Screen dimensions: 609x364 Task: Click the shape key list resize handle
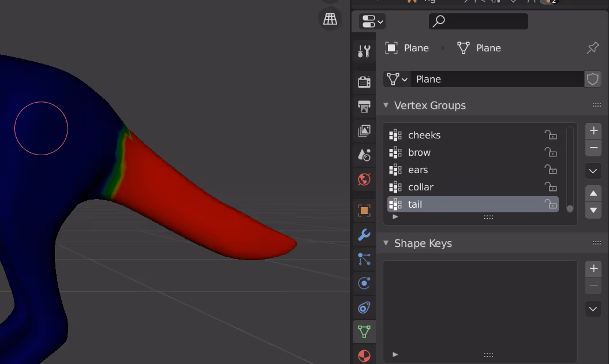(488, 355)
